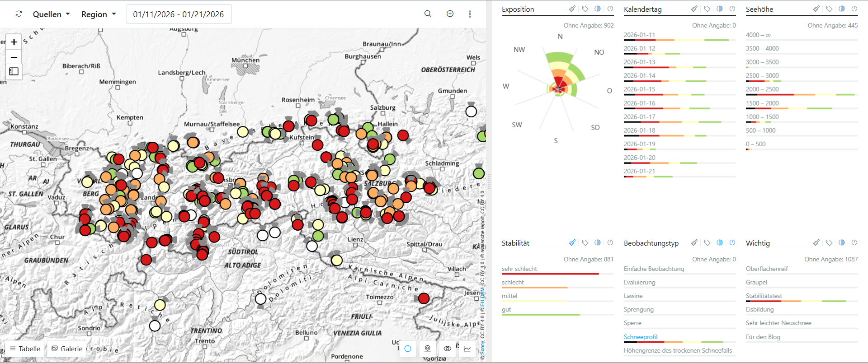The height and width of the screenshot is (363, 868).
Task: Toggle the eye visibility button on the map
Action: point(447,349)
